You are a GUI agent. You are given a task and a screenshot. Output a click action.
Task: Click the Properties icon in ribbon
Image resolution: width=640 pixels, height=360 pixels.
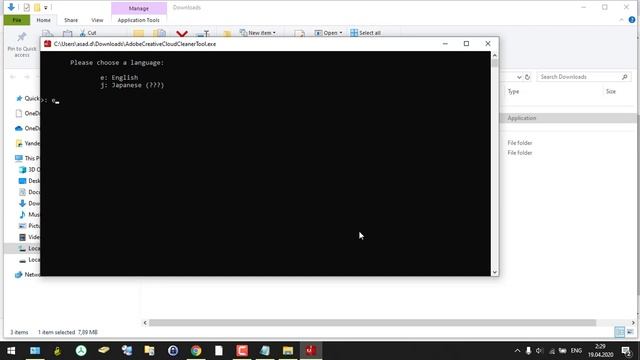click(x=300, y=33)
